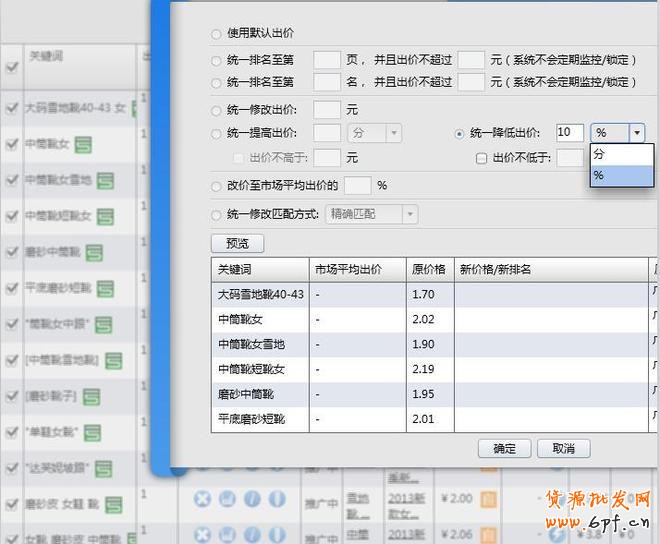Open the 分 unit dropdown for 统一提高出价
This screenshot has height=544, width=660.
tap(393, 133)
